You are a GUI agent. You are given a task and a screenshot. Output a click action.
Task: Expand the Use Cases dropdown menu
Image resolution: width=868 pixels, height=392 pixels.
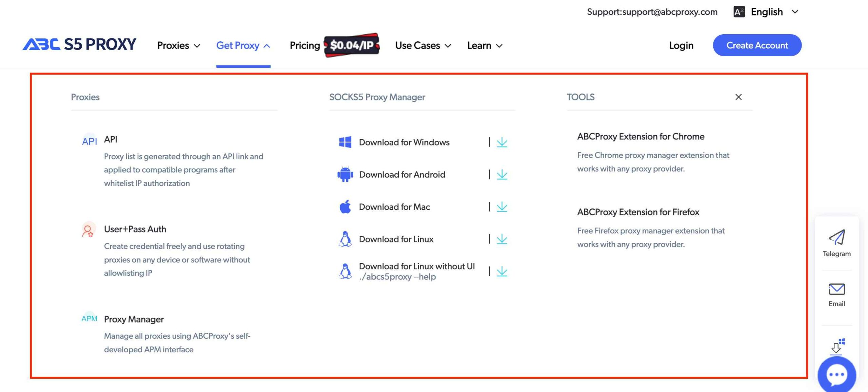422,45
